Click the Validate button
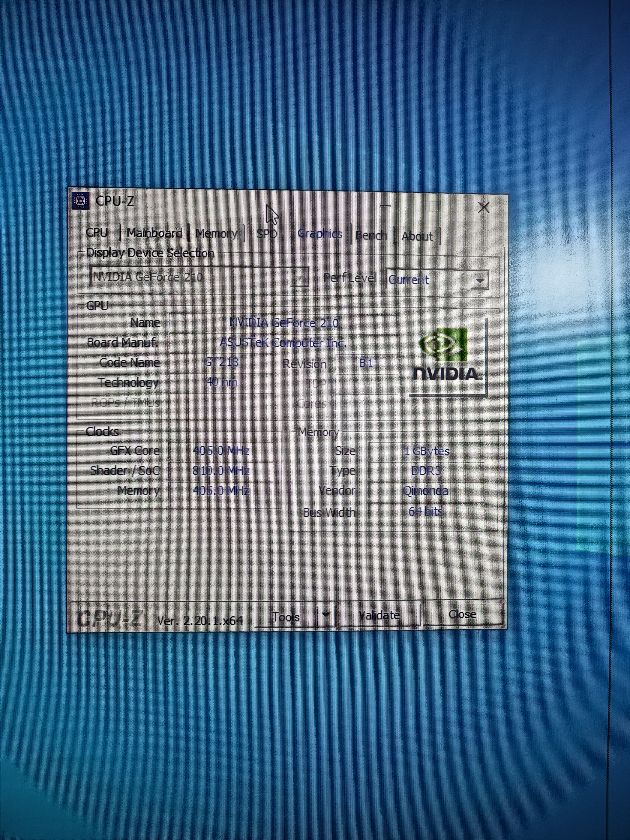 coord(379,615)
